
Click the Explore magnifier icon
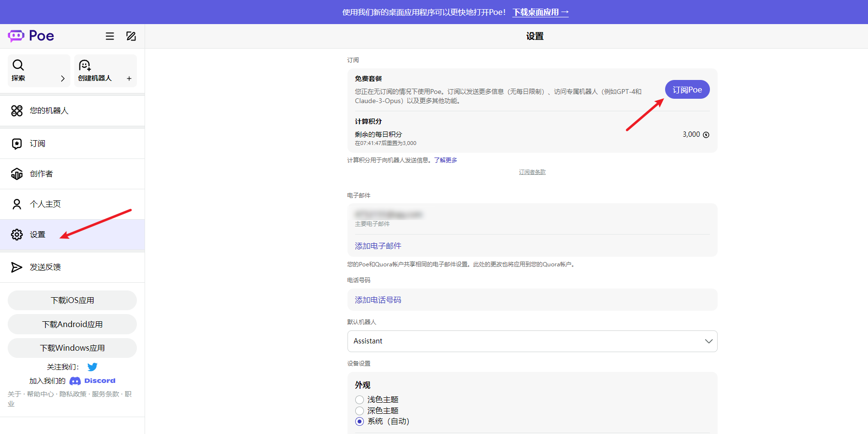[18, 65]
